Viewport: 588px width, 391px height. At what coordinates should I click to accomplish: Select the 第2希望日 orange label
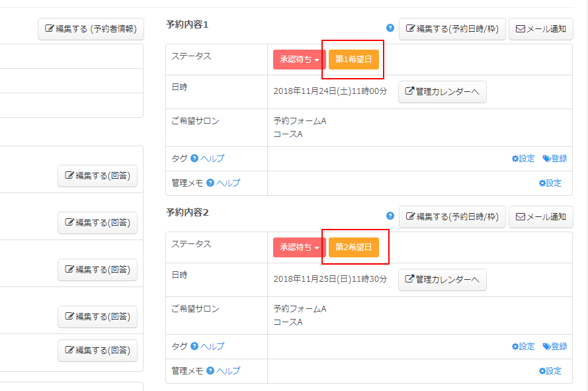point(354,247)
